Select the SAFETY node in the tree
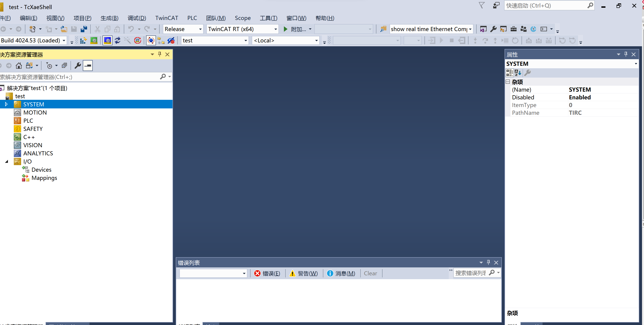The image size is (644, 325). point(33,129)
